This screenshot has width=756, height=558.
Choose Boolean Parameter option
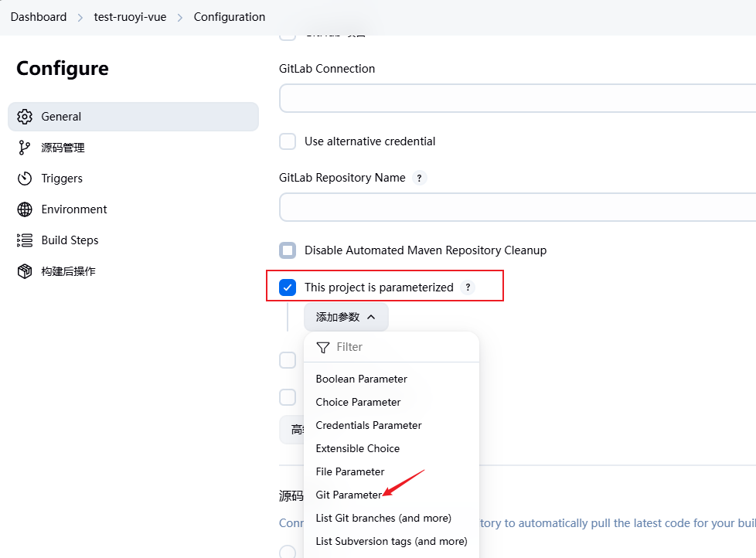pos(361,379)
